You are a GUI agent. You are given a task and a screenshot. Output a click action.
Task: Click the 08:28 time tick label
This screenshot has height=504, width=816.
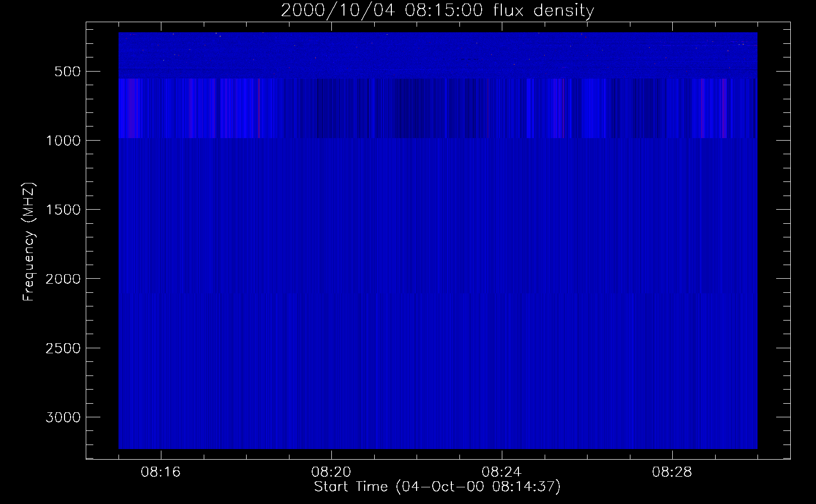pos(672,472)
